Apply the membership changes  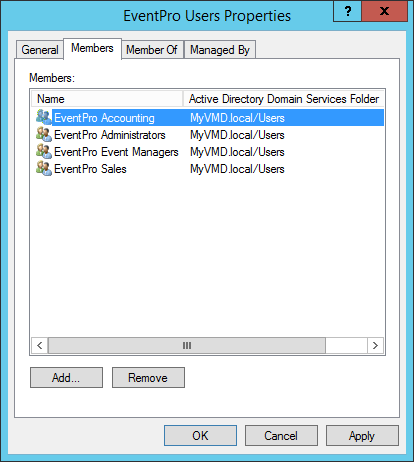click(362, 435)
